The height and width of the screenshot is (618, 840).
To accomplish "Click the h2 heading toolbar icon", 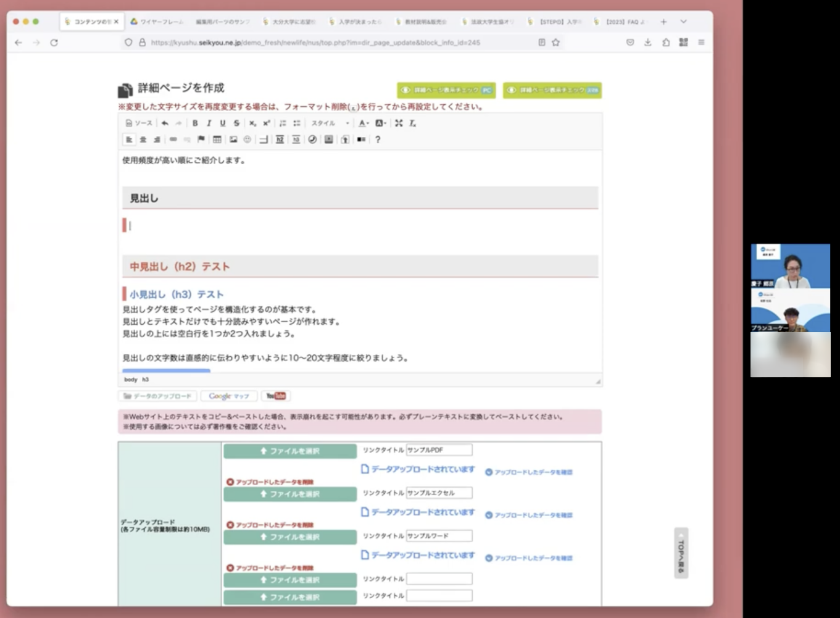I will coord(280,140).
